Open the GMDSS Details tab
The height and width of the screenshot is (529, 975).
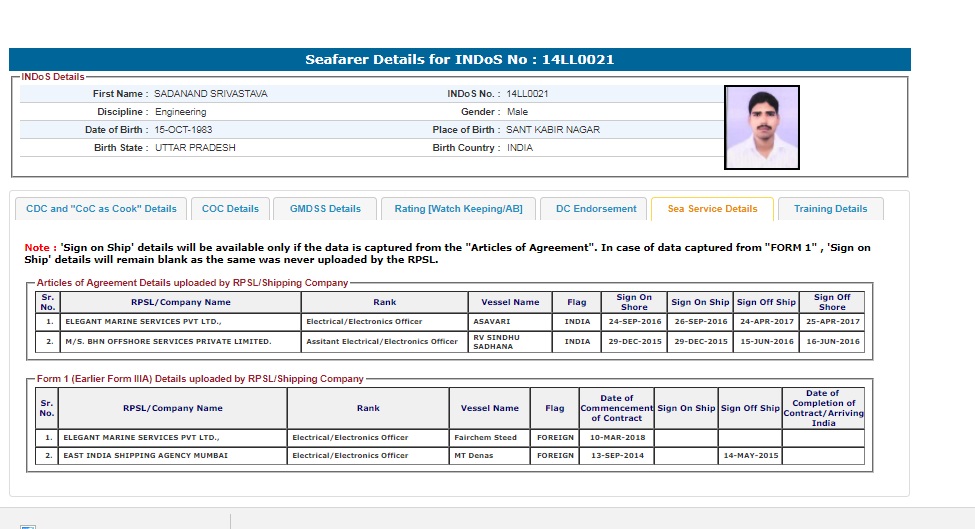coord(325,209)
